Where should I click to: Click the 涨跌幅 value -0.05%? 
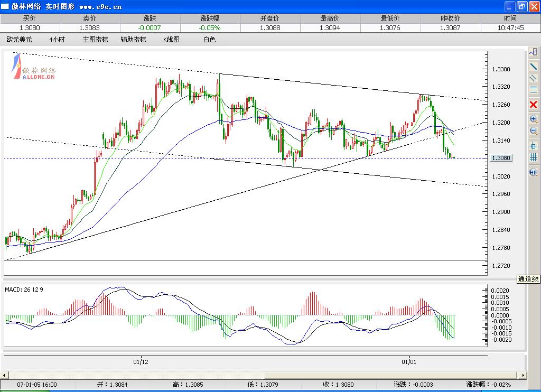pos(210,28)
